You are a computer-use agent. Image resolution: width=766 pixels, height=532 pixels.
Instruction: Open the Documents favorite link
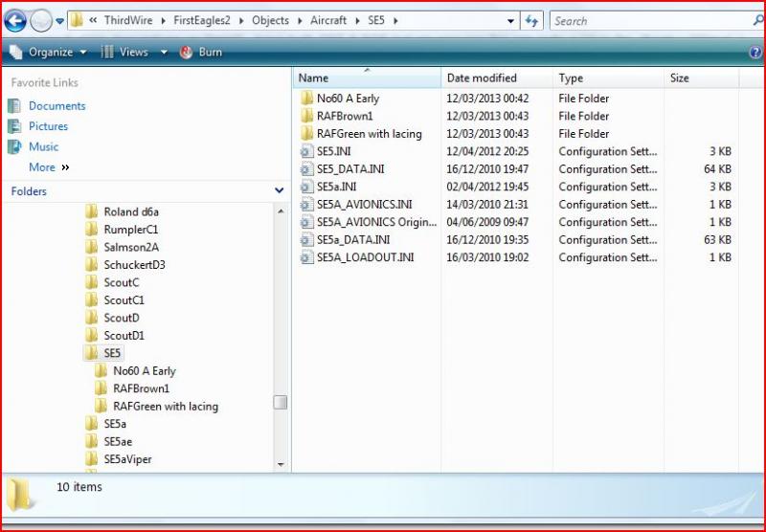pyautogui.click(x=57, y=106)
